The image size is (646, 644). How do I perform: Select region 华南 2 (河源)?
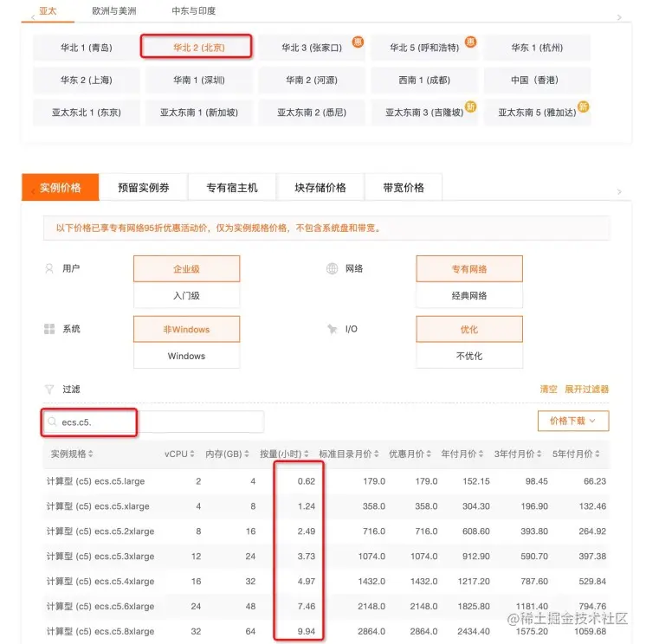[312, 80]
